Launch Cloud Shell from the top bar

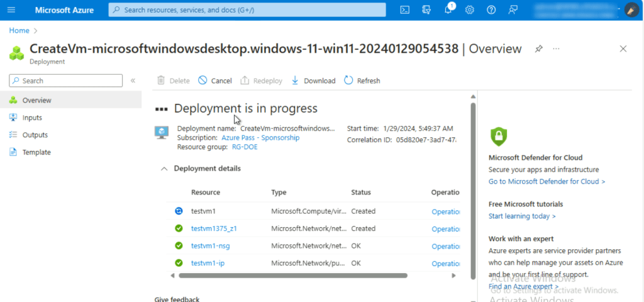pyautogui.click(x=406, y=10)
